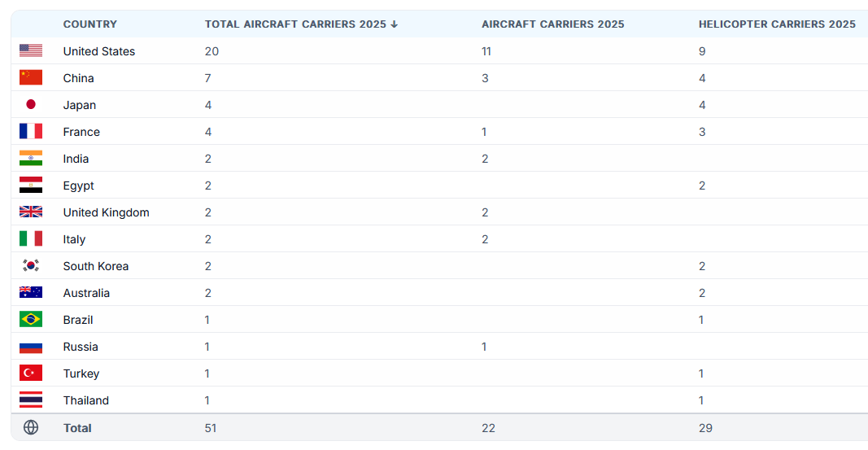Click the Brazil flag icon
The width and height of the screenshot is (868, 450).
(31, 320)
